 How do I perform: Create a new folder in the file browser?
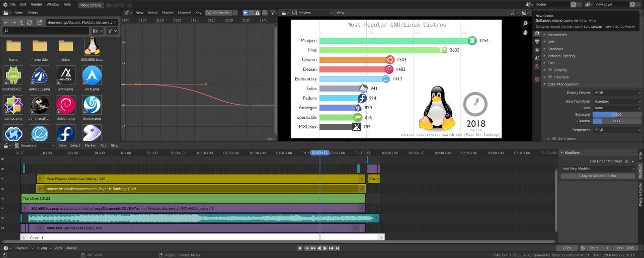click(39, 22)
